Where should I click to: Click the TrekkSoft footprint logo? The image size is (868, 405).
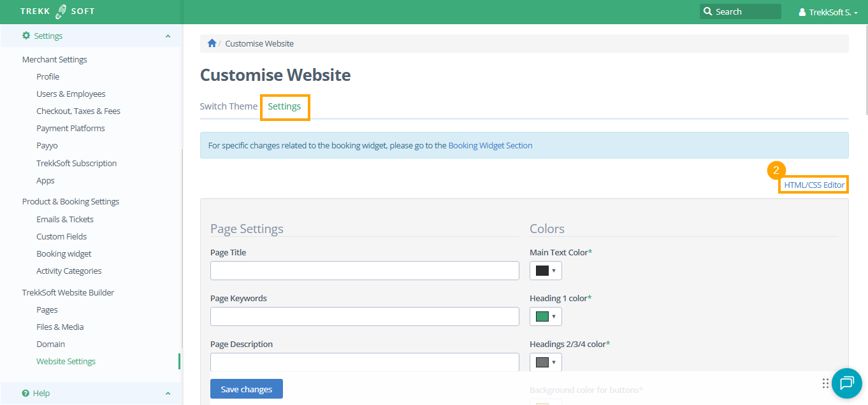[61, 11]
